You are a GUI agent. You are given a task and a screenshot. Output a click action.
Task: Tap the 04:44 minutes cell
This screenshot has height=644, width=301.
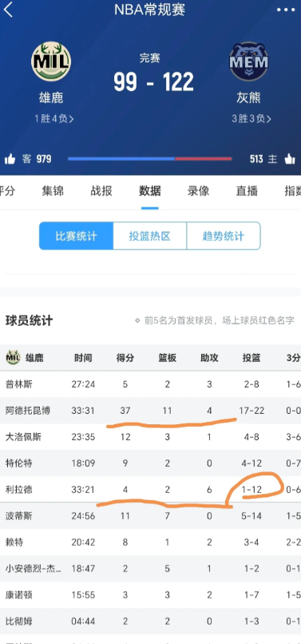(x=83, y=621)
